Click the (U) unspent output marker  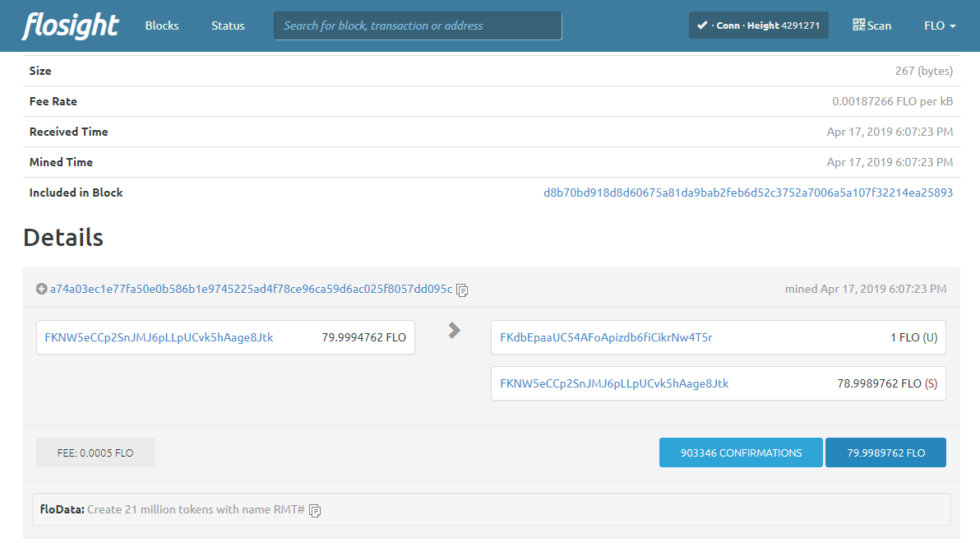(x=930, y=337)
